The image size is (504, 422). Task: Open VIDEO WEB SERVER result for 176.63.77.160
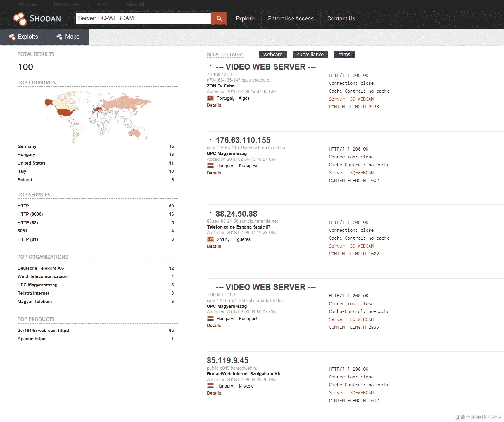266,287
